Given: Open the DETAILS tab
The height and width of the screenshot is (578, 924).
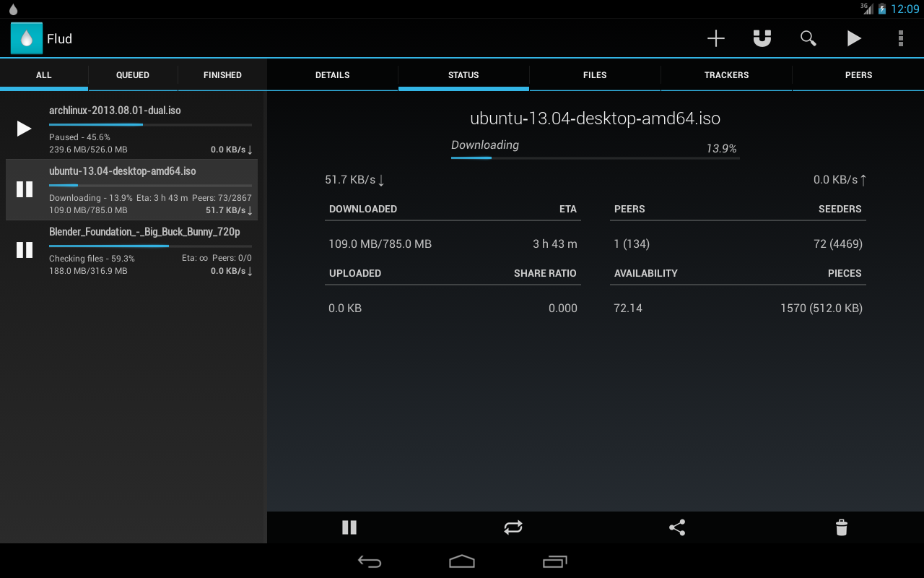Looking at the screenshot, I should pos(333,75).
